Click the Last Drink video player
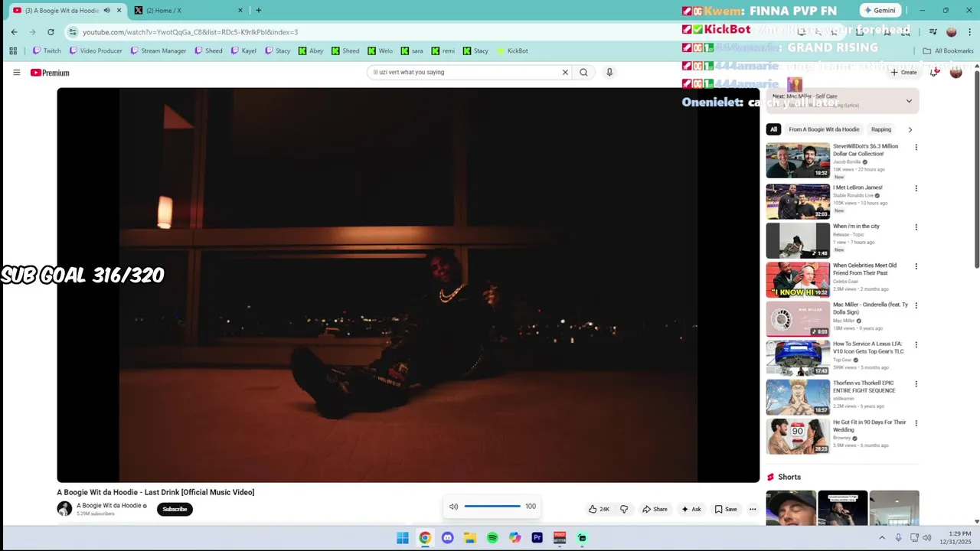This screenshot has height=551, width=980. tap(408, 285)
